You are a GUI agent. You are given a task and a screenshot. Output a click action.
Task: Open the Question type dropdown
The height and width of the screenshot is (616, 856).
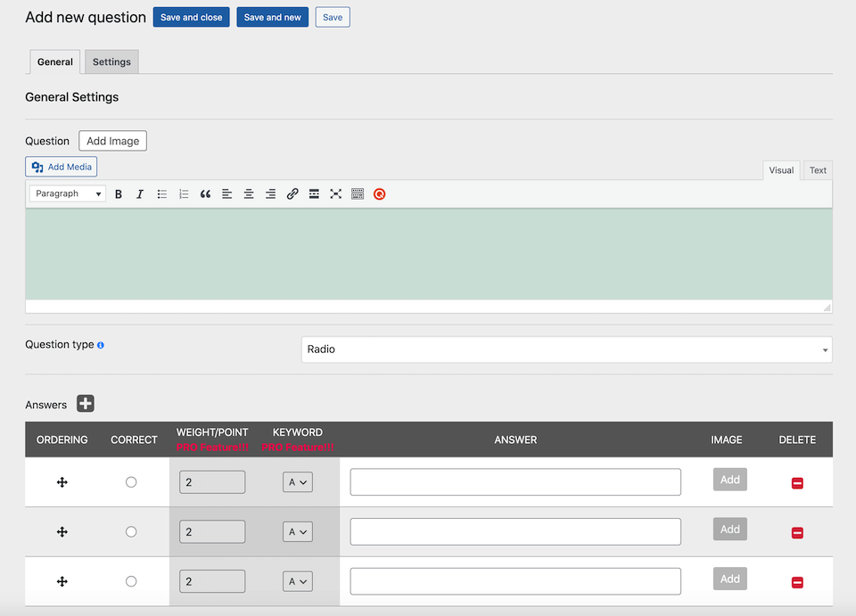565,349
